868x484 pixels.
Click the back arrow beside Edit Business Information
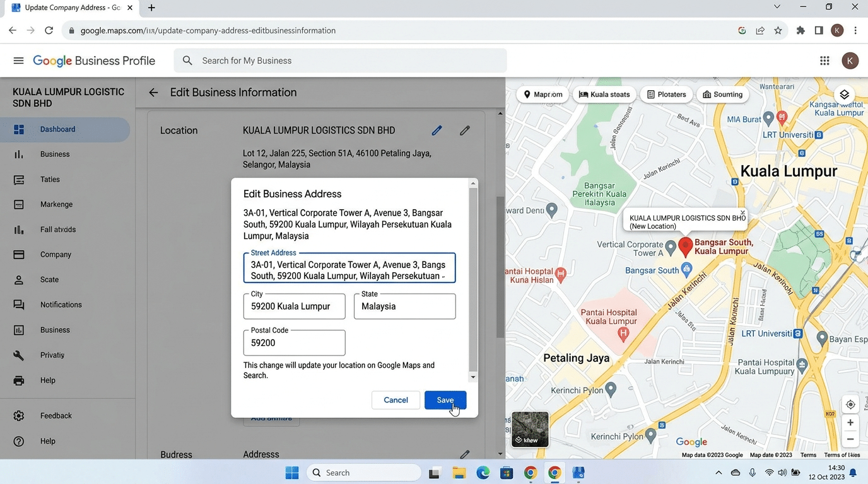[x=153, y=93]
